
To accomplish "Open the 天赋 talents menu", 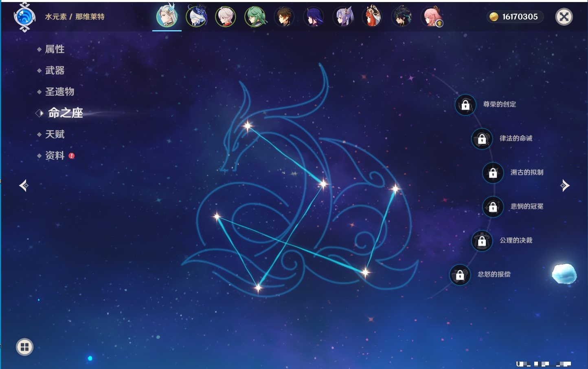I will click(55, 134).
